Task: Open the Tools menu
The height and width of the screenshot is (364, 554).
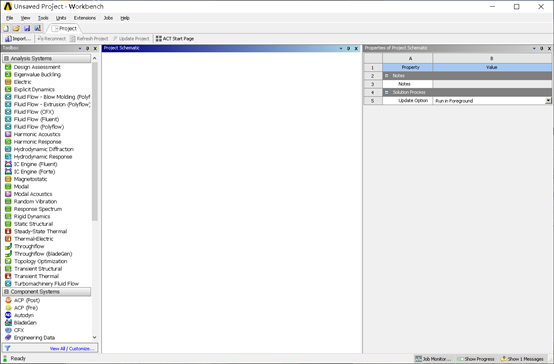Action: click(x=43, y=18)
